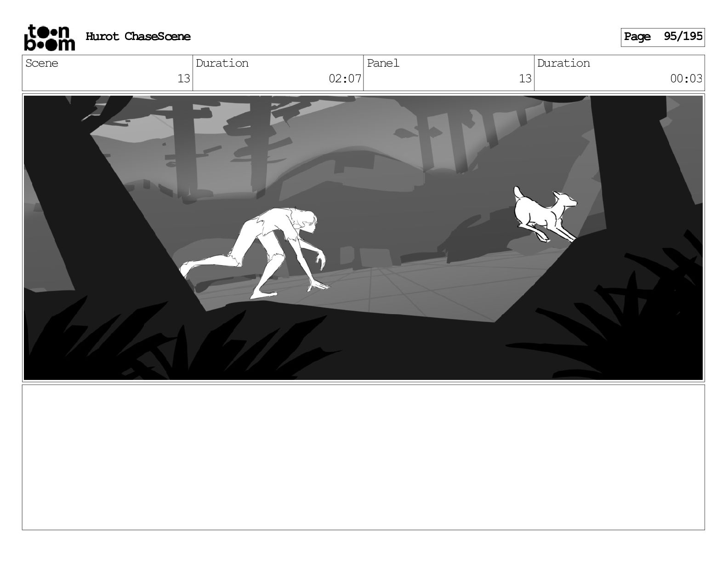Select the leaping deer drawing
The image size is (728, 563).
click(x=546, y=214)
